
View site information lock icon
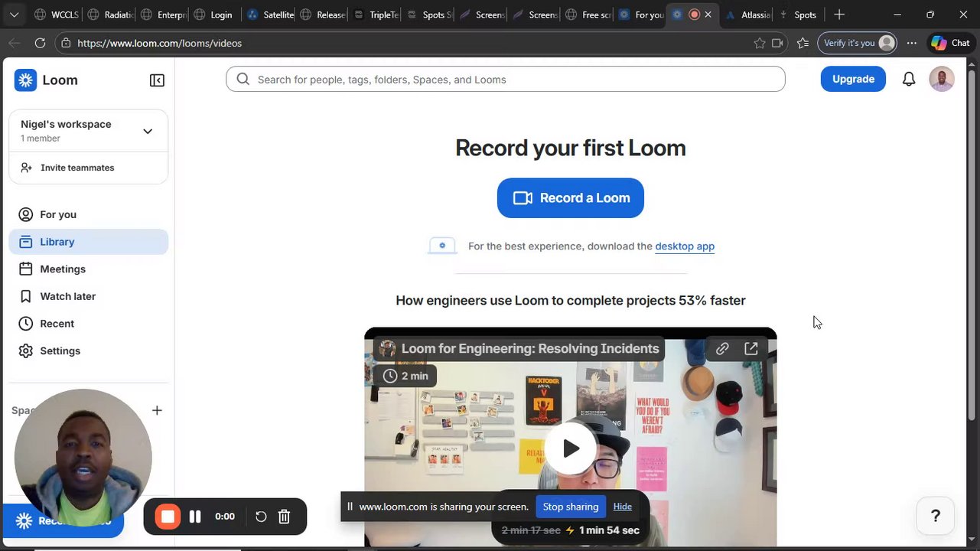[x=66, y=44]
